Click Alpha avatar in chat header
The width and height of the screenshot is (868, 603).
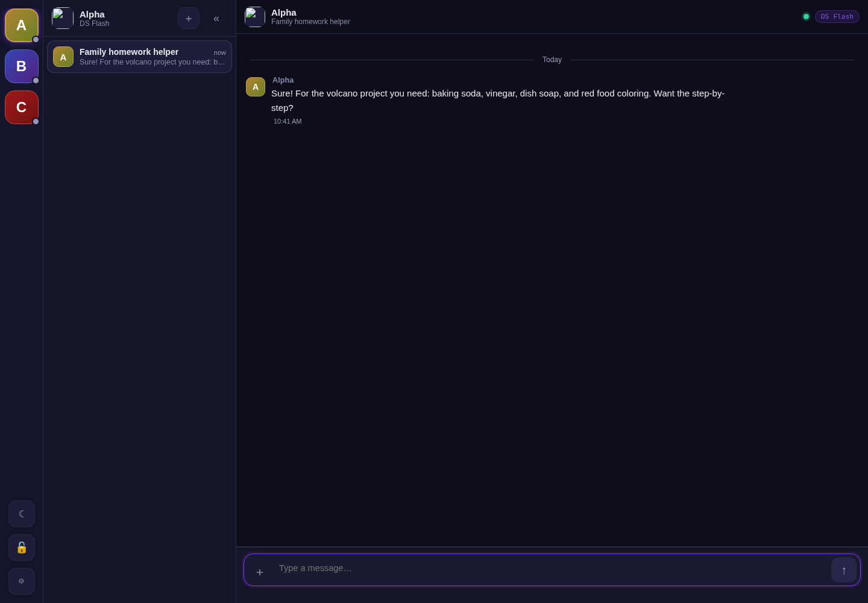[x=255, y=17]
